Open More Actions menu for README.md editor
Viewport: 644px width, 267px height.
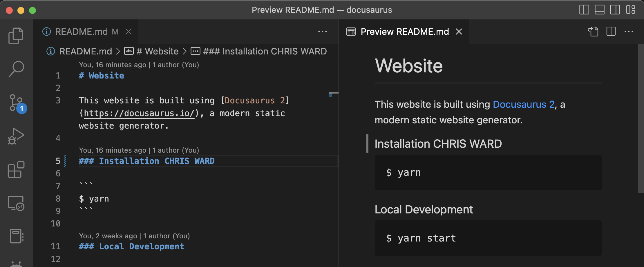pos(323,32)
